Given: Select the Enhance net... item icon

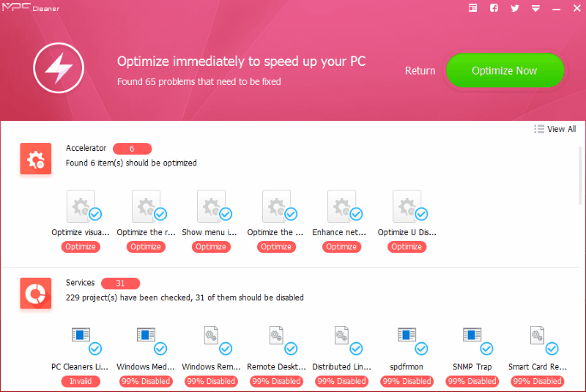Looking at the screenshot, I should (341, 206).
